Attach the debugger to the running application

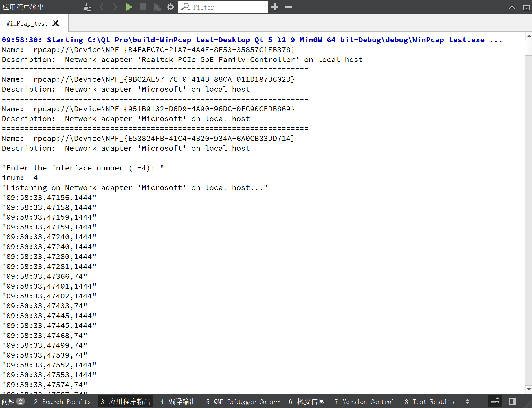point(157,7)
